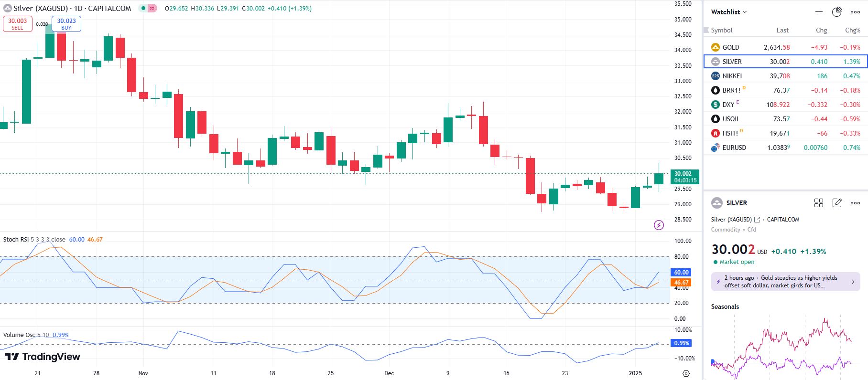Open more options in the SILVER details panel
The width and height of the screenshot is (868, 380).
tap(855, 203)
